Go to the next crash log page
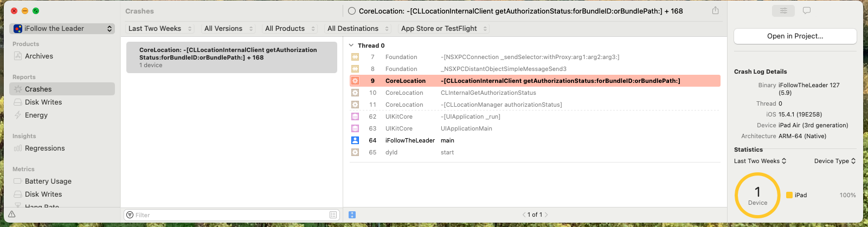The width and height of the screenshot is (868, 227). click(546, 215)
